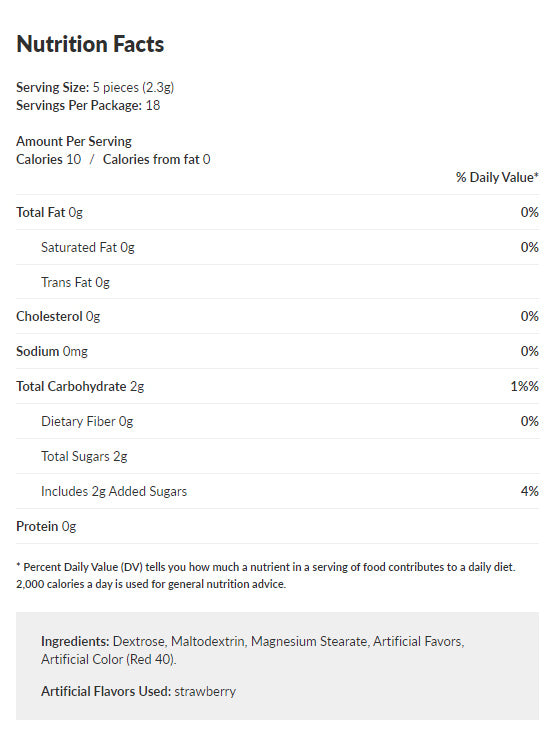Screen dimensions: 550x750
Task: Select the Dietary Fiber 0g row
Action: click(x=277, y=421)
